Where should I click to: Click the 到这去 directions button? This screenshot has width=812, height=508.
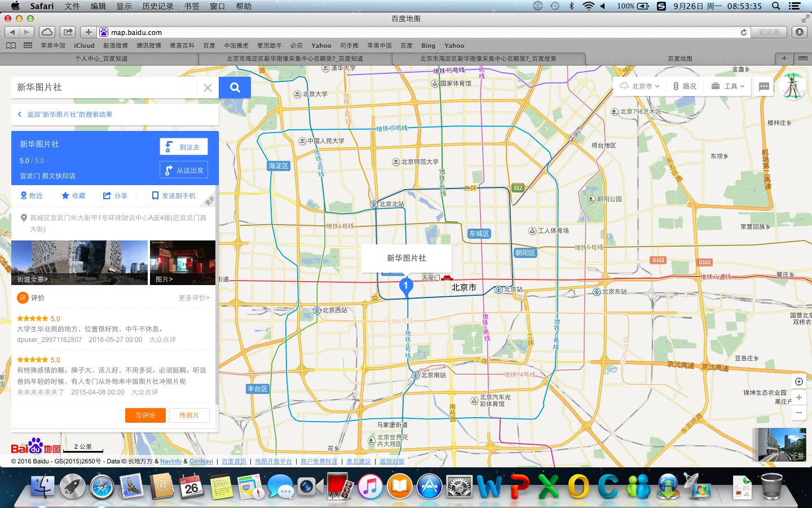tap(184, 147)
